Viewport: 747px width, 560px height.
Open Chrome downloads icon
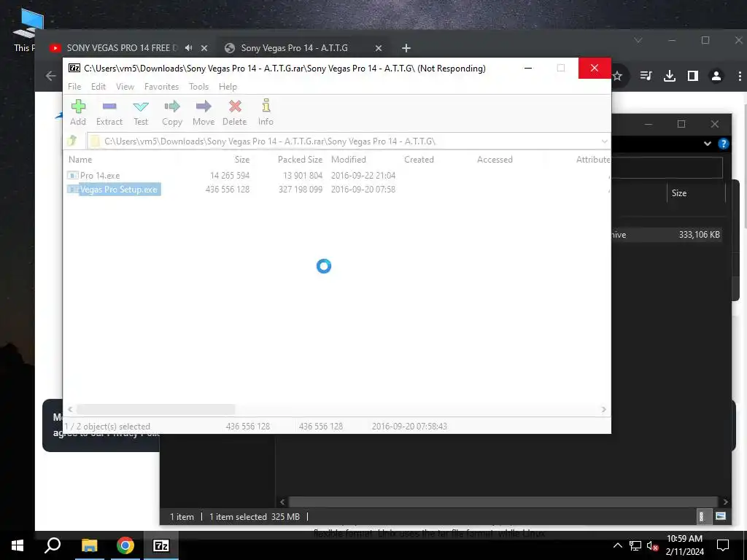click(x=670, y=76)
